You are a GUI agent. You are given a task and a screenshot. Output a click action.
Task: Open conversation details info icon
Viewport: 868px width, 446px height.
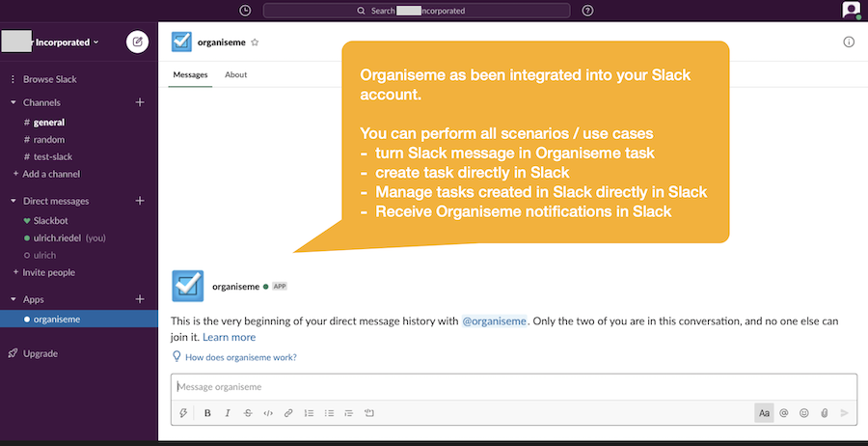tap(849, 42)
